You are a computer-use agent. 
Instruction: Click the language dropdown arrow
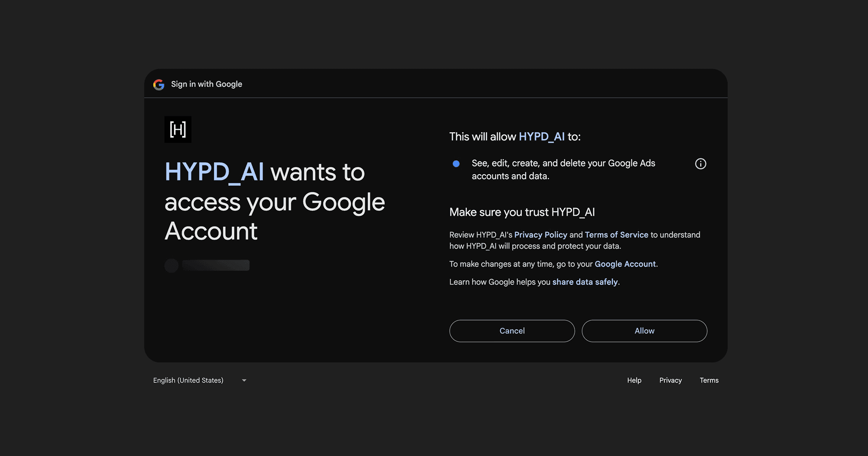244,380
